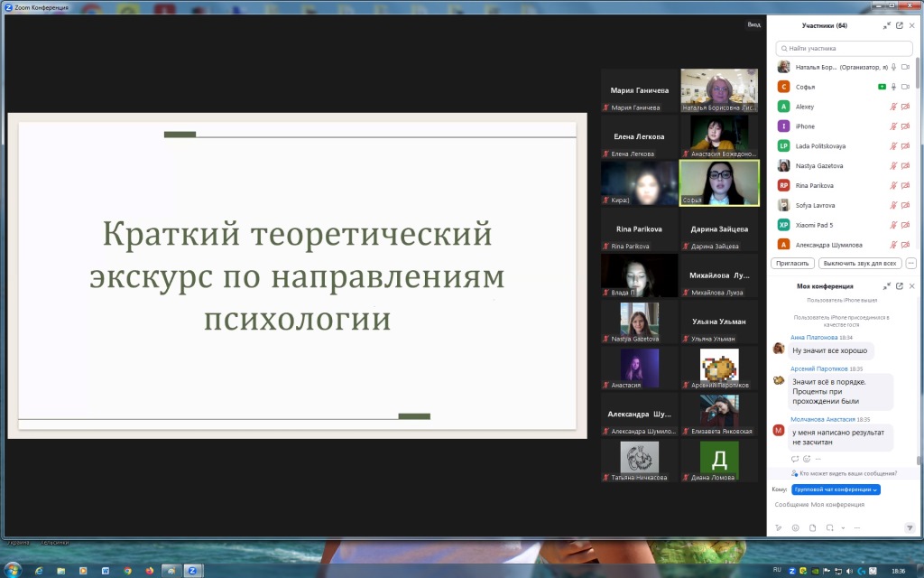Open Firefox from the taskbar
The width and height of the screenshot is (924, 578).
tap(150, 571)
